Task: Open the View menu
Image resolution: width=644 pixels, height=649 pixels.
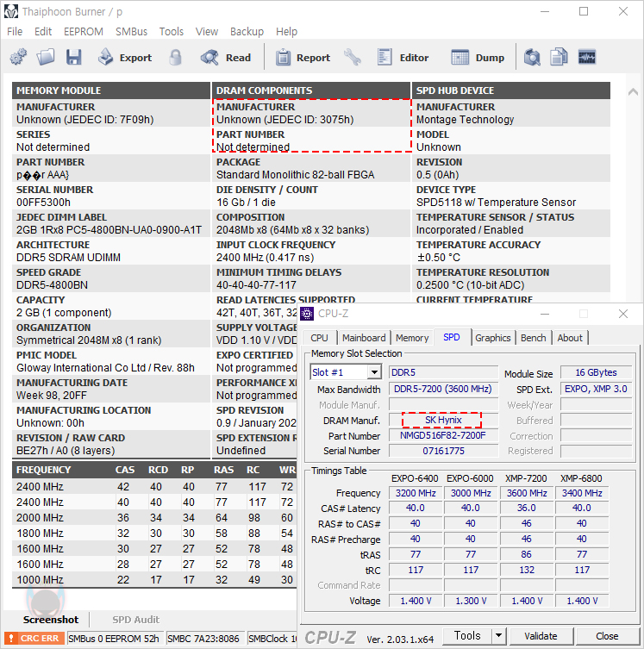Action: pos(207,31)
